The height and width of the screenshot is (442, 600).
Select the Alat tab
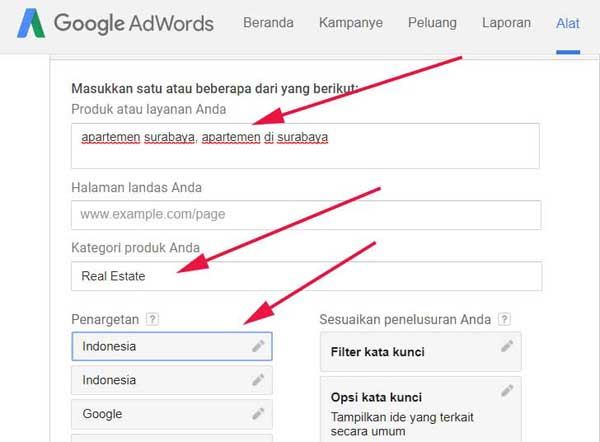click(x=567, y=23)
